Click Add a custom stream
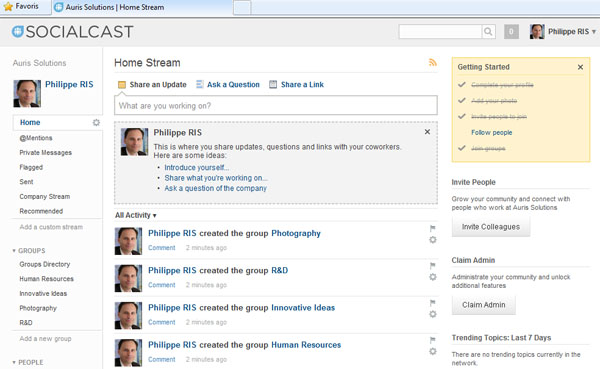This screenshot has width=600, height=369. pyautogui.click(x=51, y=227)
